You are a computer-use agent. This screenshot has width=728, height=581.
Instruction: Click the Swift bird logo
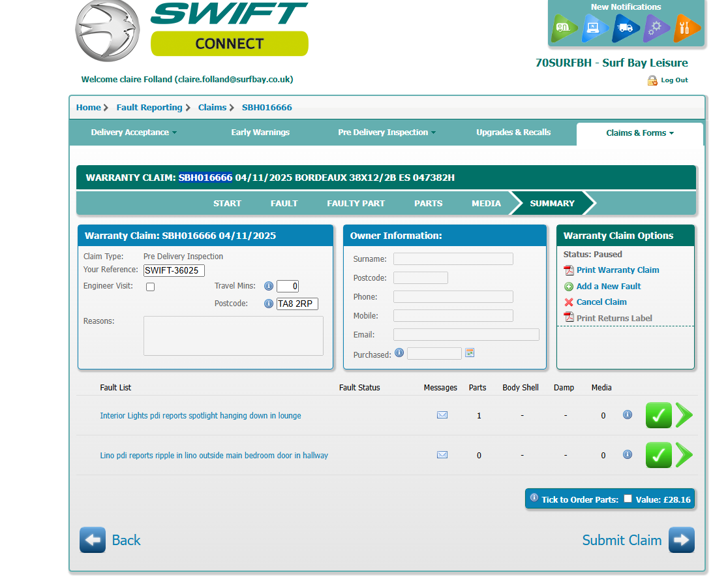click(x=107, y=31)
